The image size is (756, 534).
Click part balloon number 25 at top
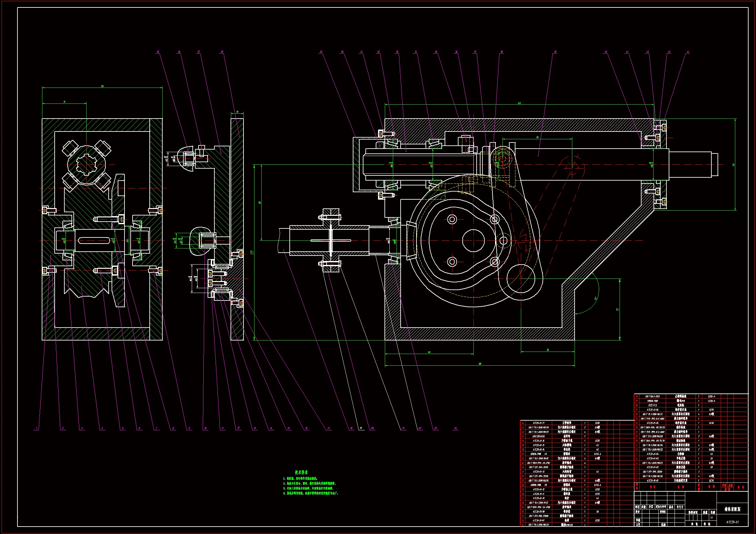pyautogui.click(x=158, y=52)
